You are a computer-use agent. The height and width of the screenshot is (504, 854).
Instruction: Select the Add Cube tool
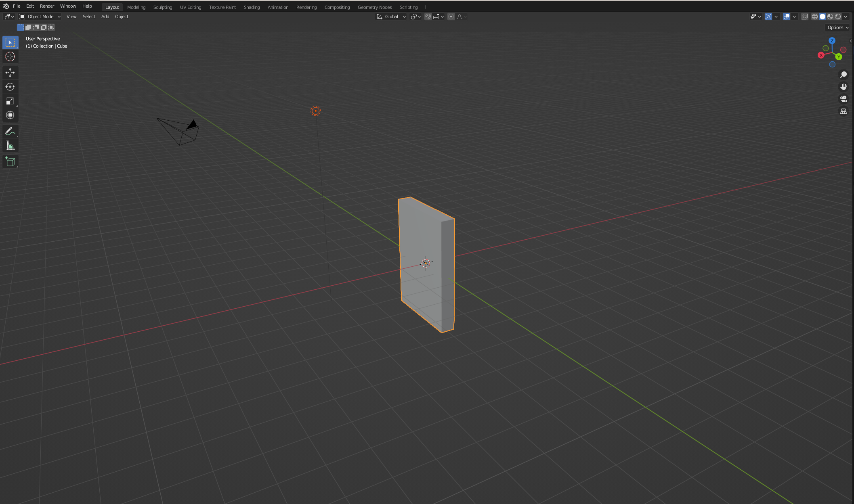(10, 162)
